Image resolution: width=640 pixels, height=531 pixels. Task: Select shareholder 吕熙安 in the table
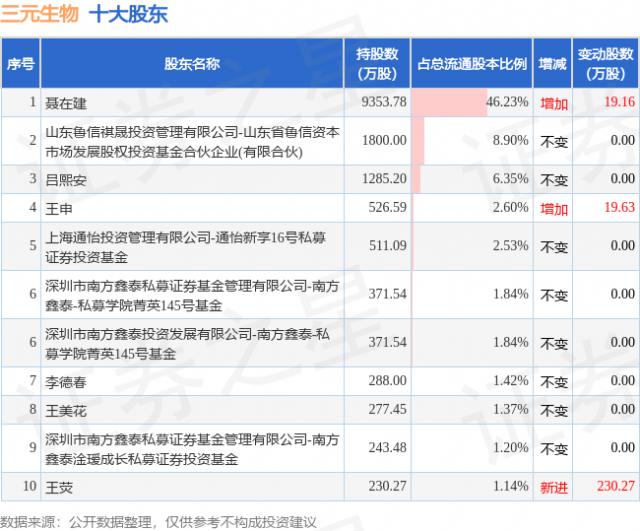point(66,180)
